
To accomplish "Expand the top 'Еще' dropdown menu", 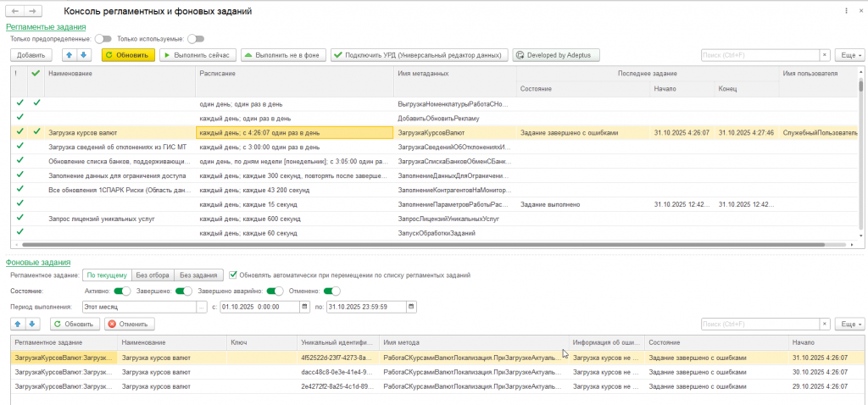I will coord(849,55).
